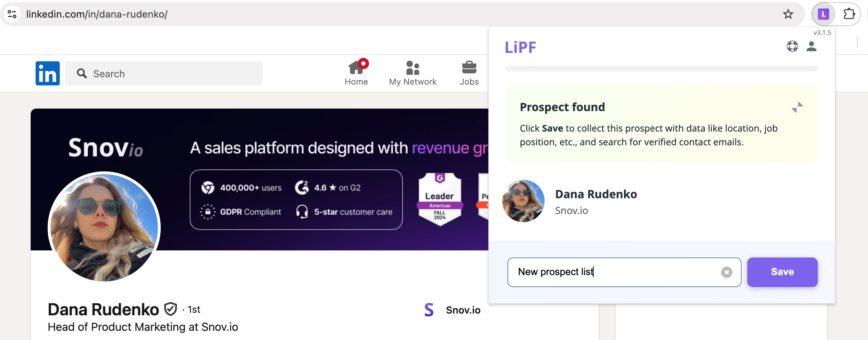This screenshot has height=340, width=868.
Task: Bookmark this page with the star icon
Action: (x=788, y=14)
